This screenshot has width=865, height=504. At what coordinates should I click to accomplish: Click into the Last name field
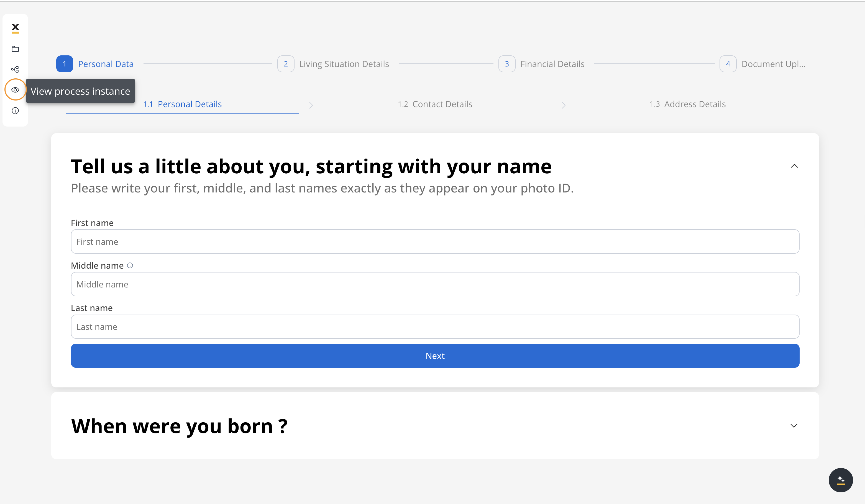434,326
